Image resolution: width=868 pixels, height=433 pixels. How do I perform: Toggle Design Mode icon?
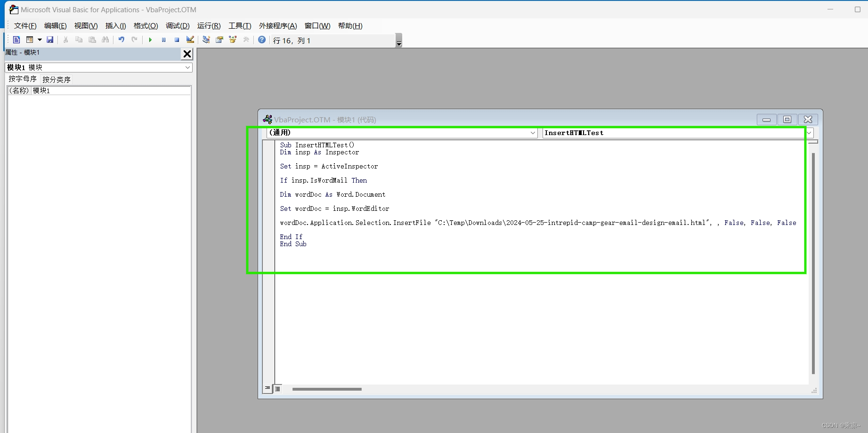[x=190, y=40]
